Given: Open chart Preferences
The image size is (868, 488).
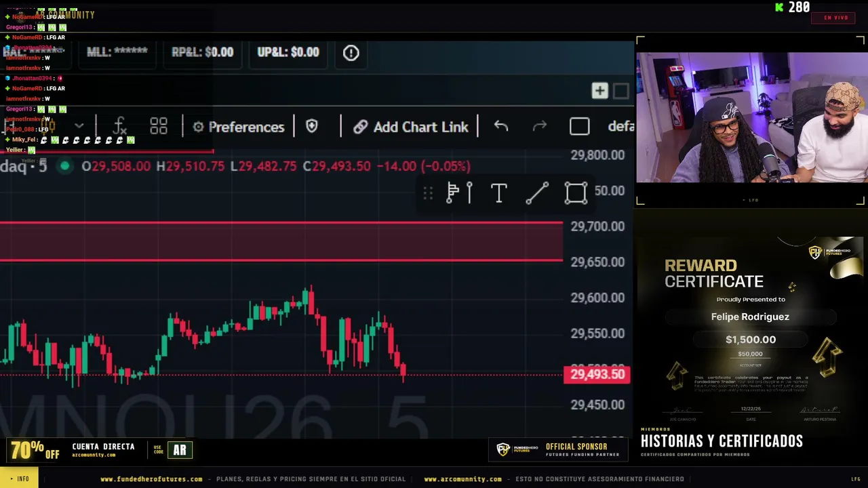Looking at the screenshot, I should [x=239, y=127].
